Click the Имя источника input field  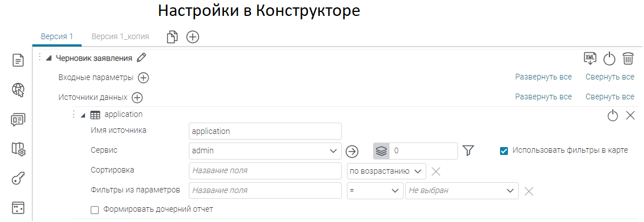point(265,131)
